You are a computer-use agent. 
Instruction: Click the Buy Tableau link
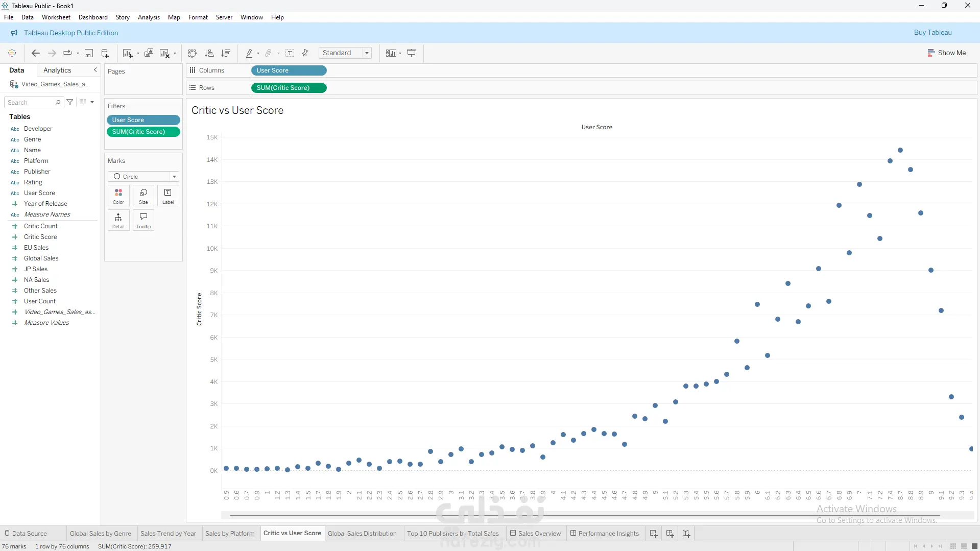[x=933, y=33]
